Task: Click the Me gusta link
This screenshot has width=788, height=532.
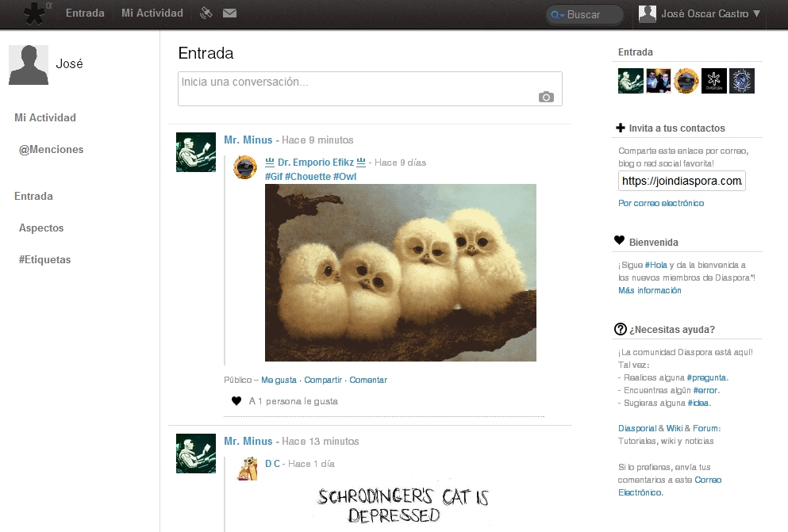Action: click(279, 380)
